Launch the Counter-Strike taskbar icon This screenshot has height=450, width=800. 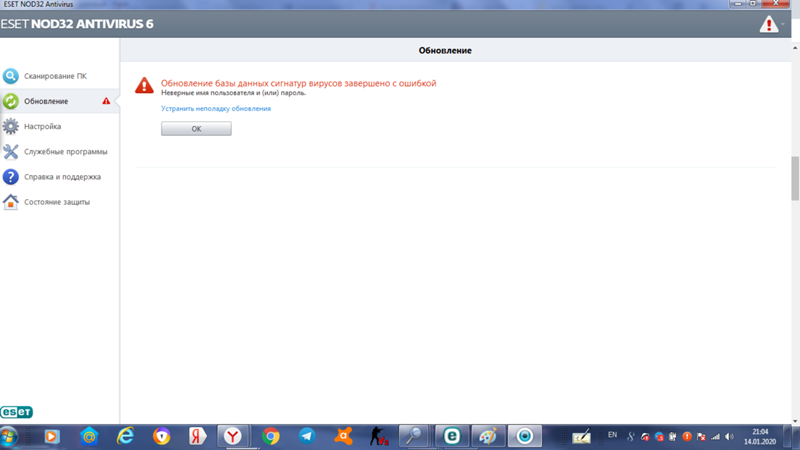point(379,437)
